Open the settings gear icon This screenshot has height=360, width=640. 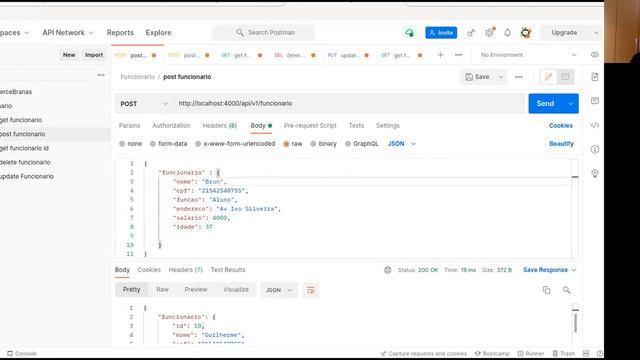click(x=489, y=32)
